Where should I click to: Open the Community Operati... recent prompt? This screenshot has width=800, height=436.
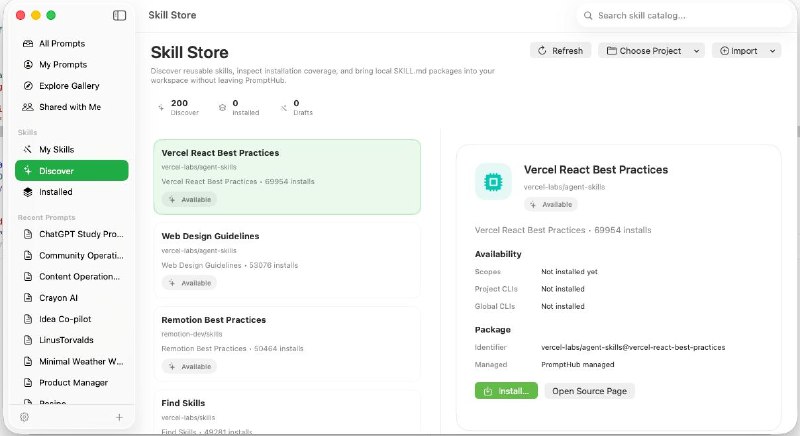[71, 255]
